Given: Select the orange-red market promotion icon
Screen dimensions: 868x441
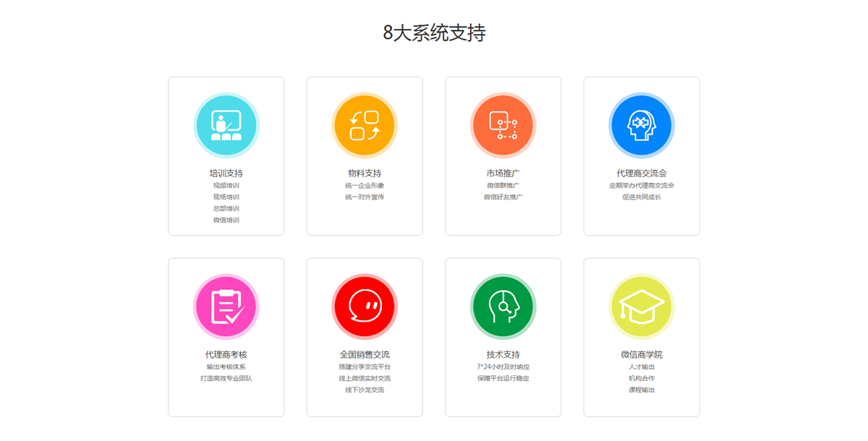Looking at the screenshot, I should (503, 125).
